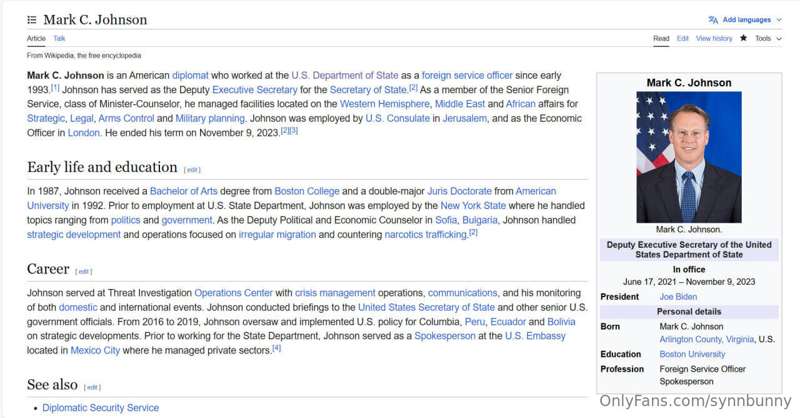Open the Tools dropdown menu
This screenshot has height=418, width=800.
[x=768, y=38]
